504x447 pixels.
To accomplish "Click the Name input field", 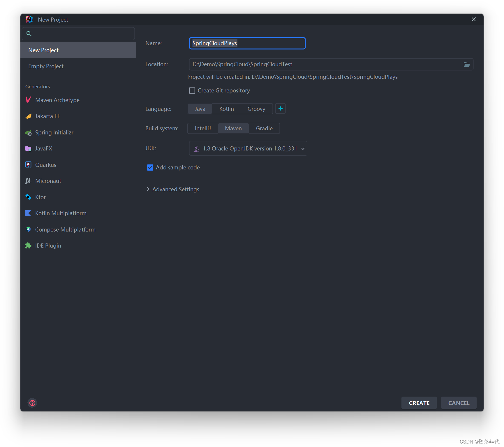I will coord(247,43).
